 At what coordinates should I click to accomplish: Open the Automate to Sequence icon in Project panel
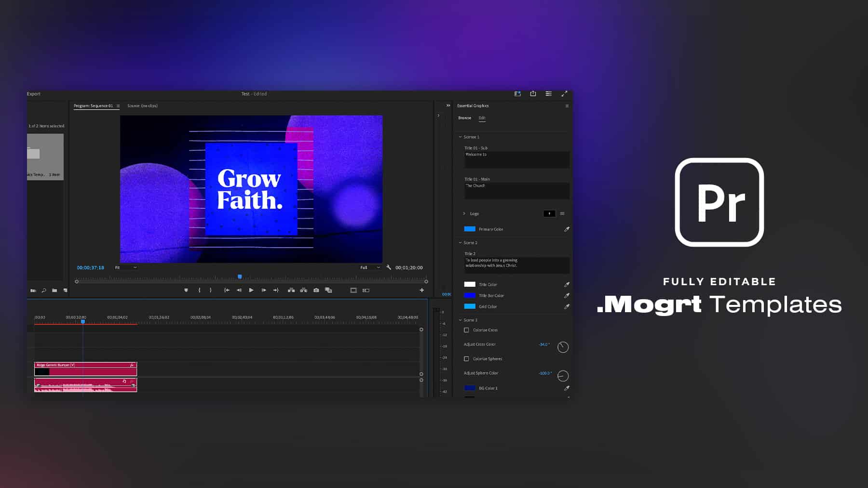(33, 290)
